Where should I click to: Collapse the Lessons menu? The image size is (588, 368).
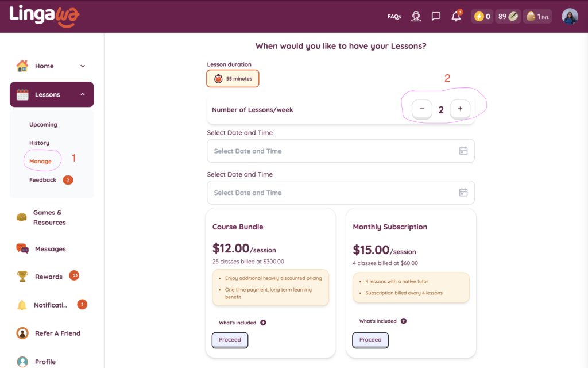[83, 95]
